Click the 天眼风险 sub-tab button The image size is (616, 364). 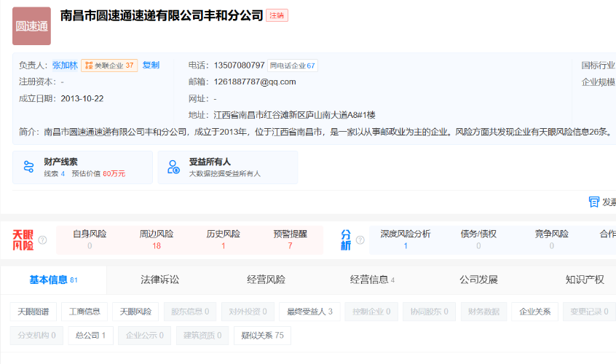[135, 312]
